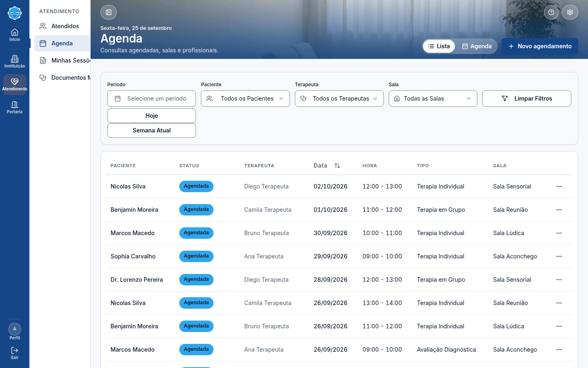Click the Agendada badge for Sophia Carvalho
Screen dimensions: 588x368
coord(196,256)
